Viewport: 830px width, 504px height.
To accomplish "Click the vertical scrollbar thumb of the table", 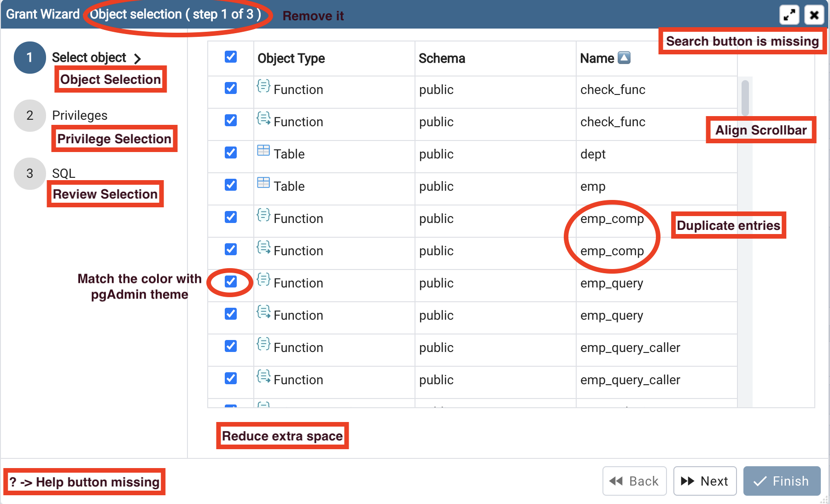I will (745, 98).
